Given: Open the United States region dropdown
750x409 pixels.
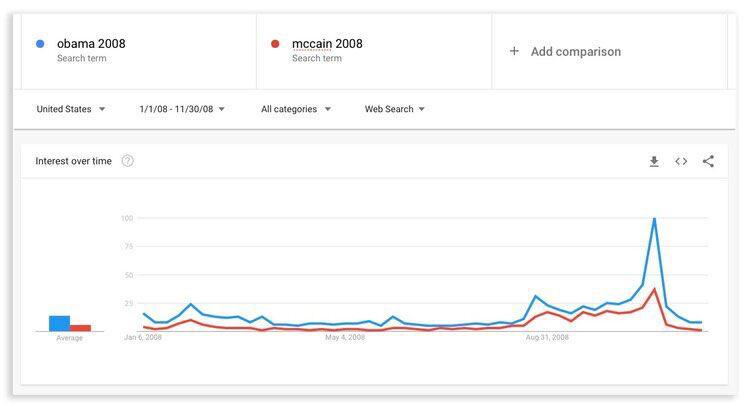Looking at the screenshot, I should [x=71, y=109].
